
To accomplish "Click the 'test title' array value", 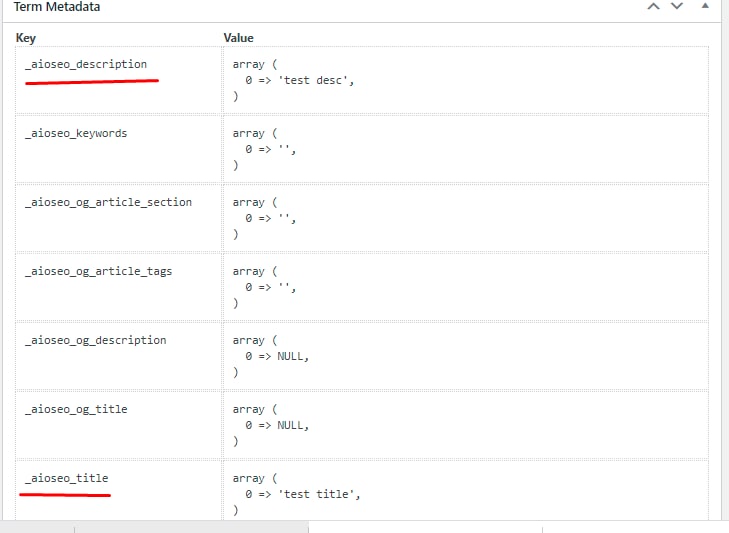I will click(297, 494).
